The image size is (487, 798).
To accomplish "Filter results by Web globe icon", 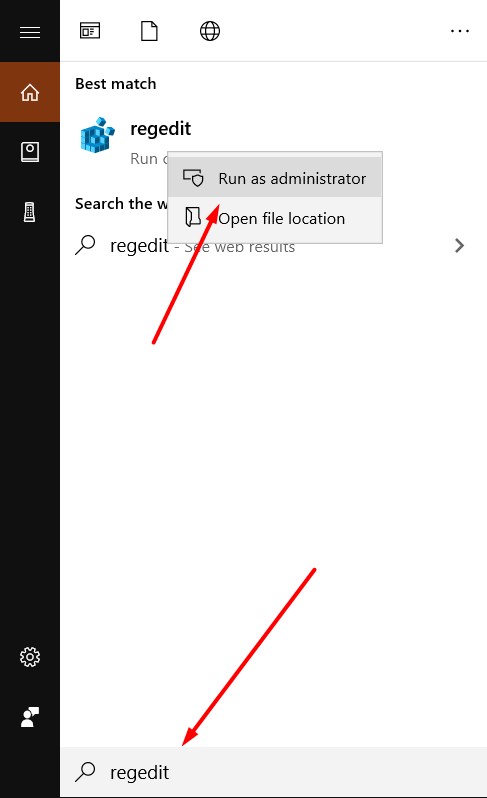I will (210, 31).
